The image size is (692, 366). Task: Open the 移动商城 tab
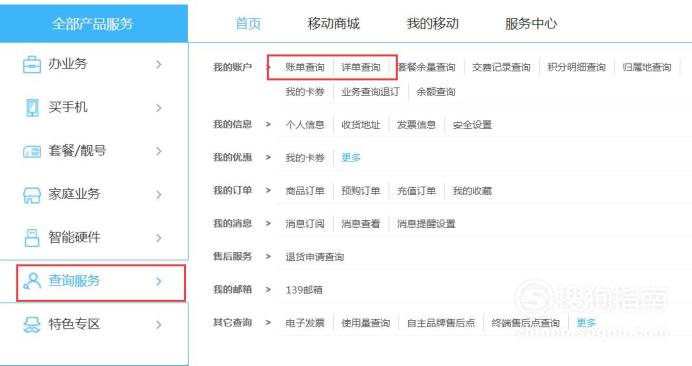coord(334,23)
